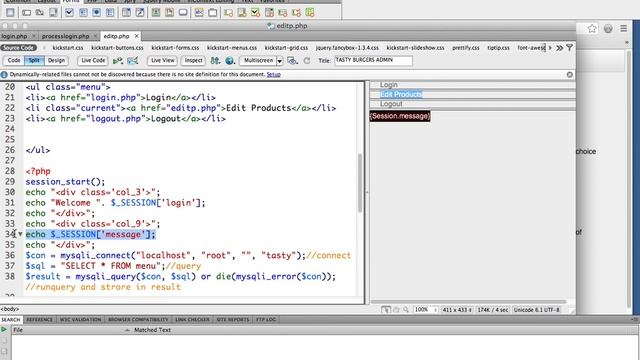Insert Text Field form element
640x360 pixels.
click(27, 13)
